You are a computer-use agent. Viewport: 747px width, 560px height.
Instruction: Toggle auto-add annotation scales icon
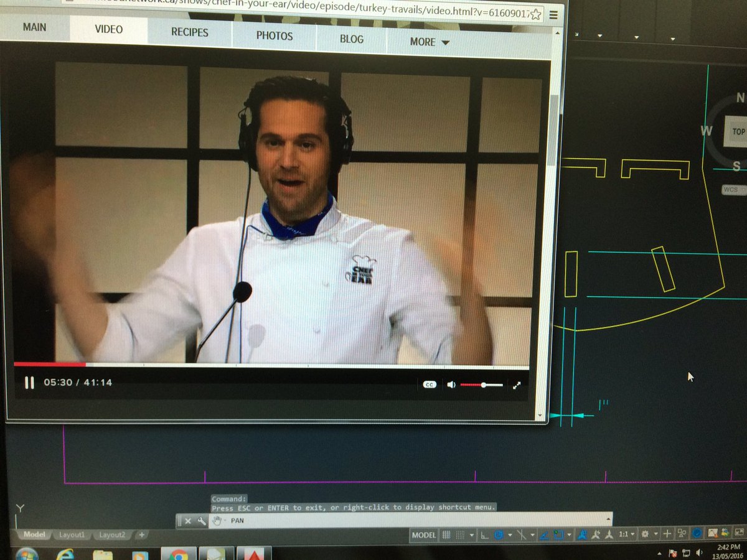click(596, 534)
